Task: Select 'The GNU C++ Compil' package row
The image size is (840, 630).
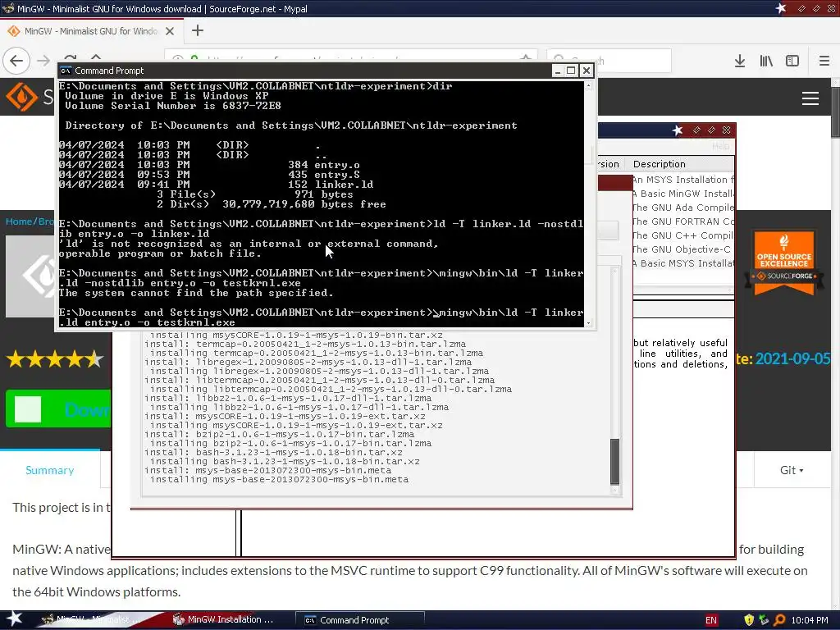Action: 683,235
